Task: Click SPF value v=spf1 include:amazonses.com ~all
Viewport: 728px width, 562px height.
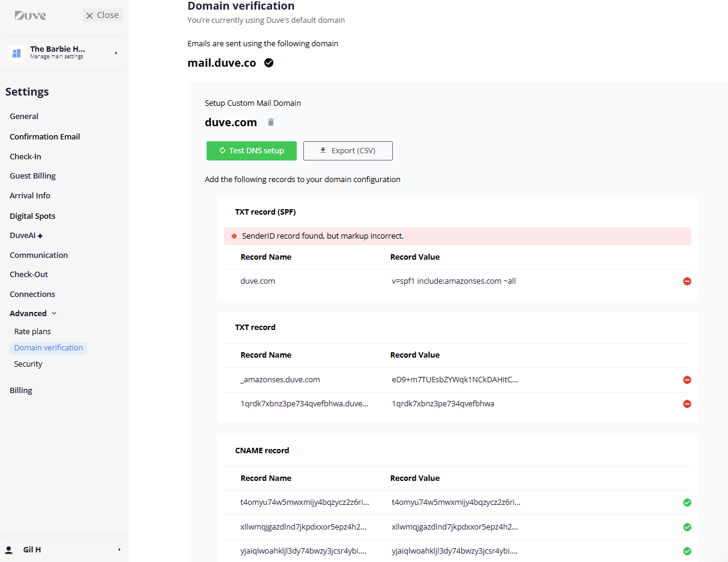Action: [x=453, y=281]
